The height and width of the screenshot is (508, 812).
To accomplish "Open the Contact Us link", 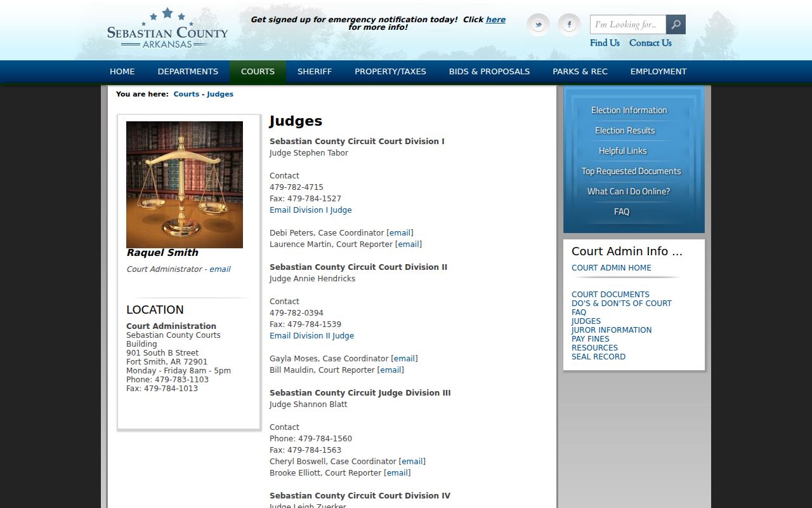I will (650, 43).
